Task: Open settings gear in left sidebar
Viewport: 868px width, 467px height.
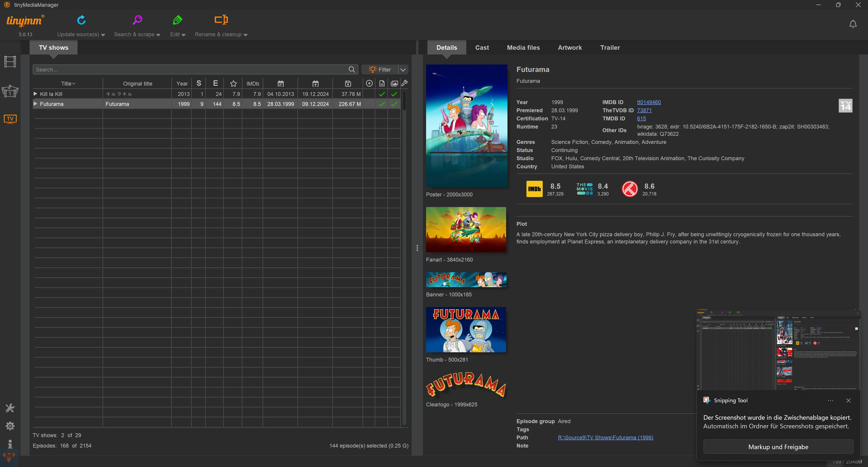Action: (10, 426)
